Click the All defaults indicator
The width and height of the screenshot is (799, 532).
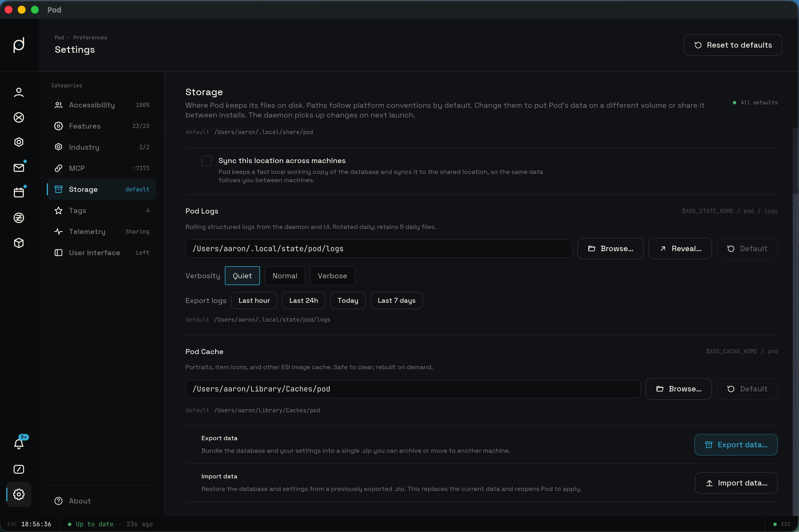point(755,102)
